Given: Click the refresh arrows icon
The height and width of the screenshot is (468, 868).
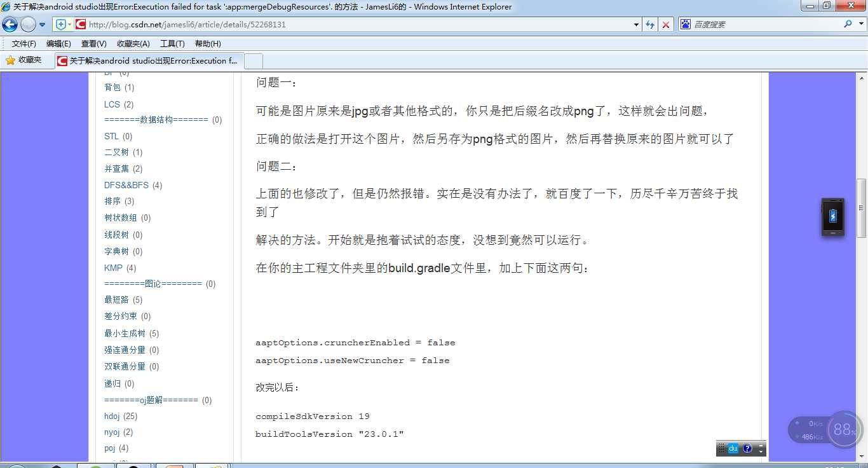Looking at the screenshot, I should point(650,25).
